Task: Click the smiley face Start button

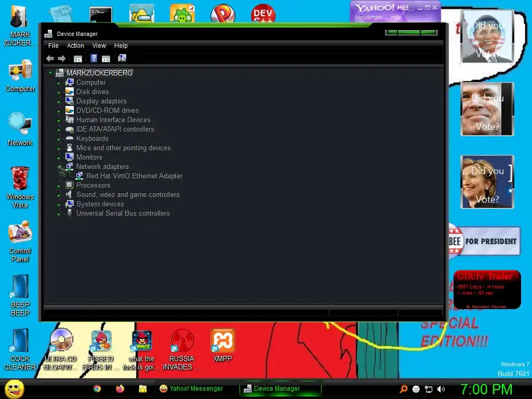Action: click(x=15, y=389)
